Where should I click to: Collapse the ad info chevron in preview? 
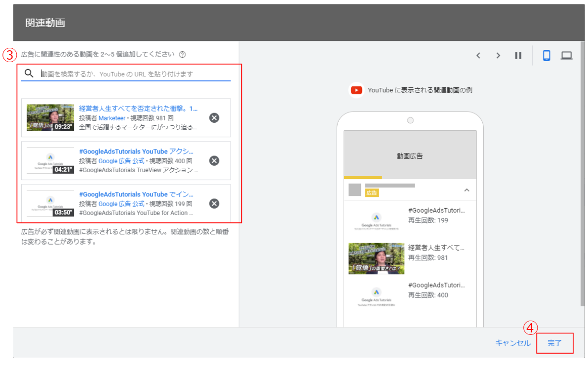pyautogui.click(x=467, y=190)
